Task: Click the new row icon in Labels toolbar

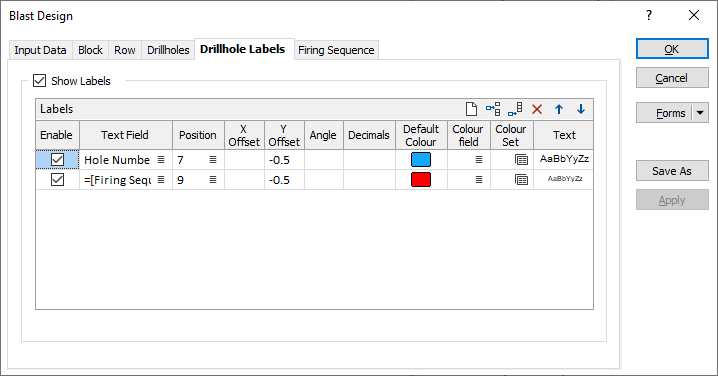Action: click(x=471, y=109)
